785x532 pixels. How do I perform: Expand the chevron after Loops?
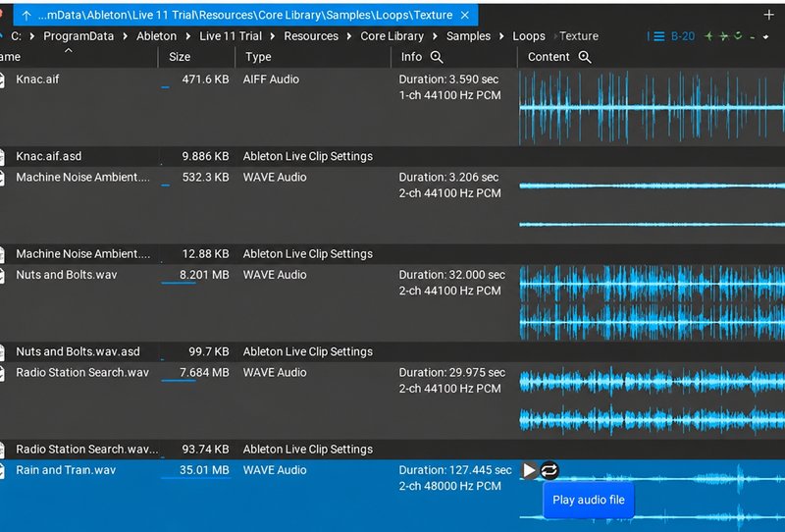(554, 36)
